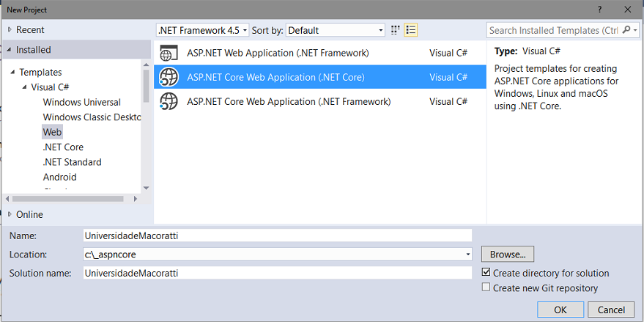The width and height of the screenshot is (644, 322).
Task: Toggle Create directory for solution checkbox
Action: [x=486, y=272]
